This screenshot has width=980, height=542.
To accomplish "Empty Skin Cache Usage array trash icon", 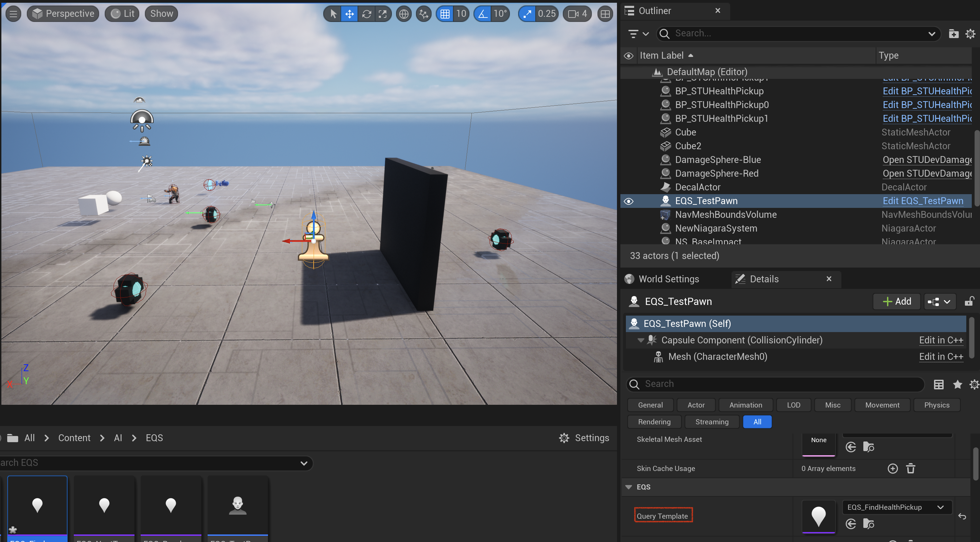I will [910, 469].
